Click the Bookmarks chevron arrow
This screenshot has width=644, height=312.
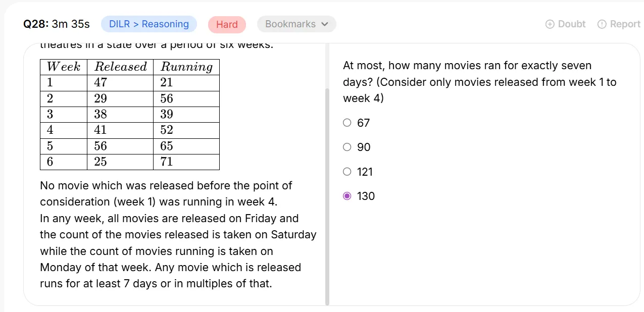(x=325, y=24)
